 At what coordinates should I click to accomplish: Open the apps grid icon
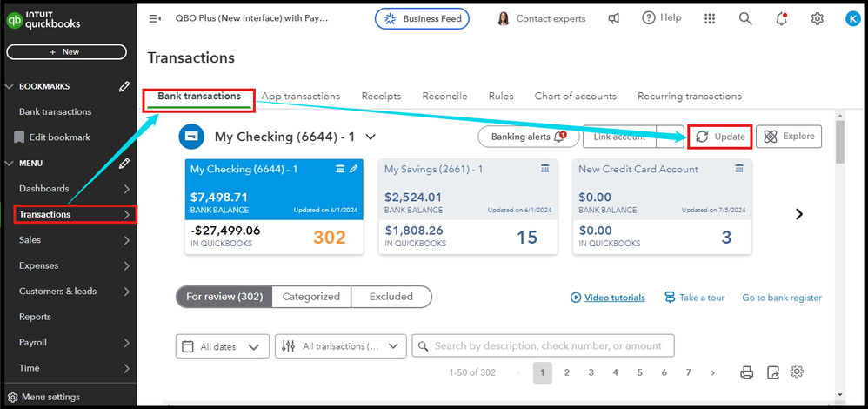click(x=710, y=19)
